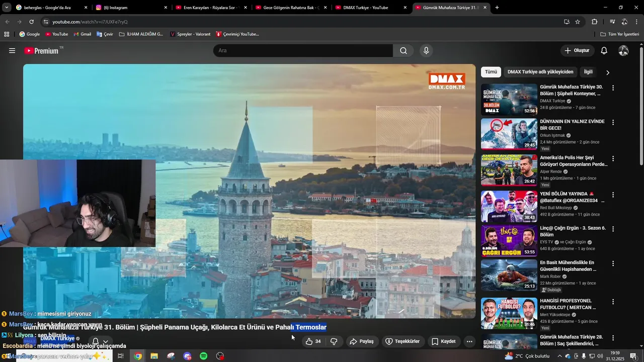Open Chrome media control icon
Image resolution: width=644 pixels, height=362 pixels.
[x=612, y=22]
